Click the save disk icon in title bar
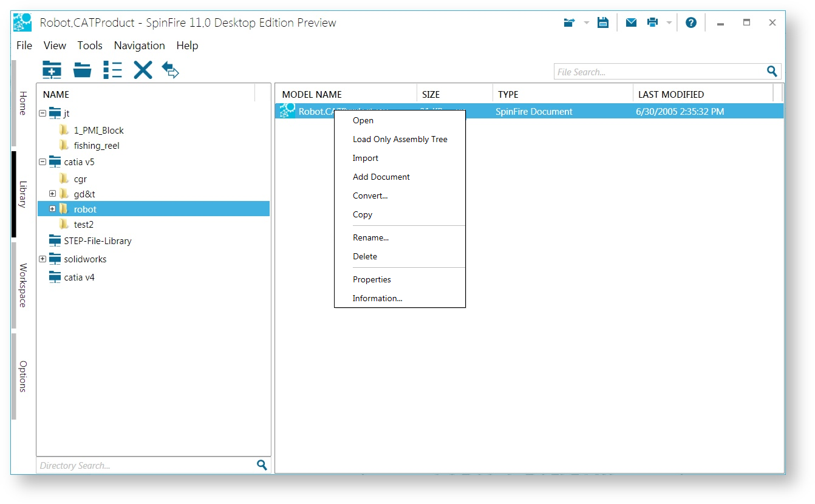This screenshot has width=815, height=504. click(602, 22)
